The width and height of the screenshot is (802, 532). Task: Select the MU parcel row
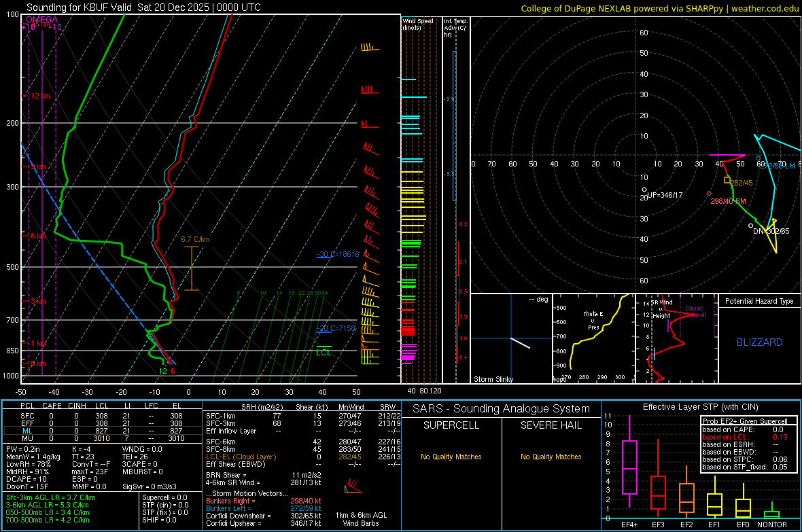[101, 438]
